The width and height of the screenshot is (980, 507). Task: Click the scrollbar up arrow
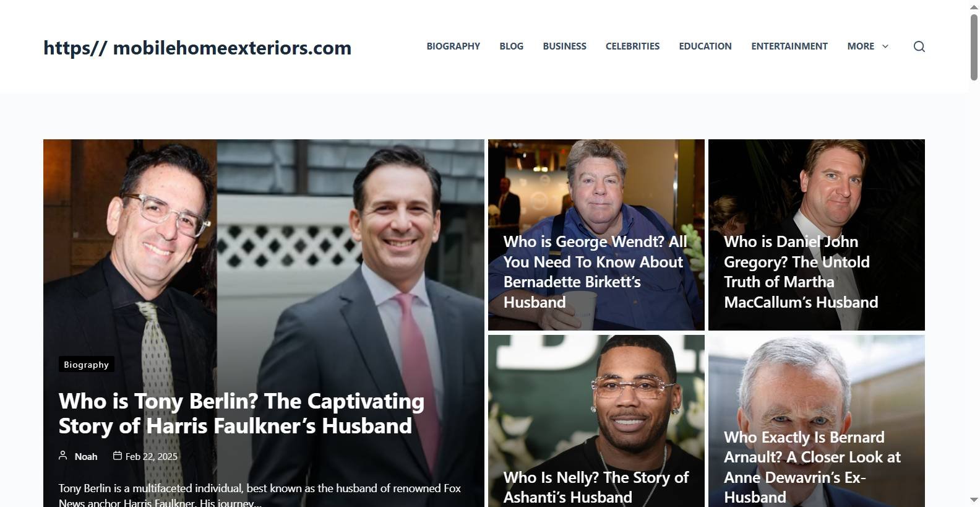pyautogui.click(x=974, y=6)
